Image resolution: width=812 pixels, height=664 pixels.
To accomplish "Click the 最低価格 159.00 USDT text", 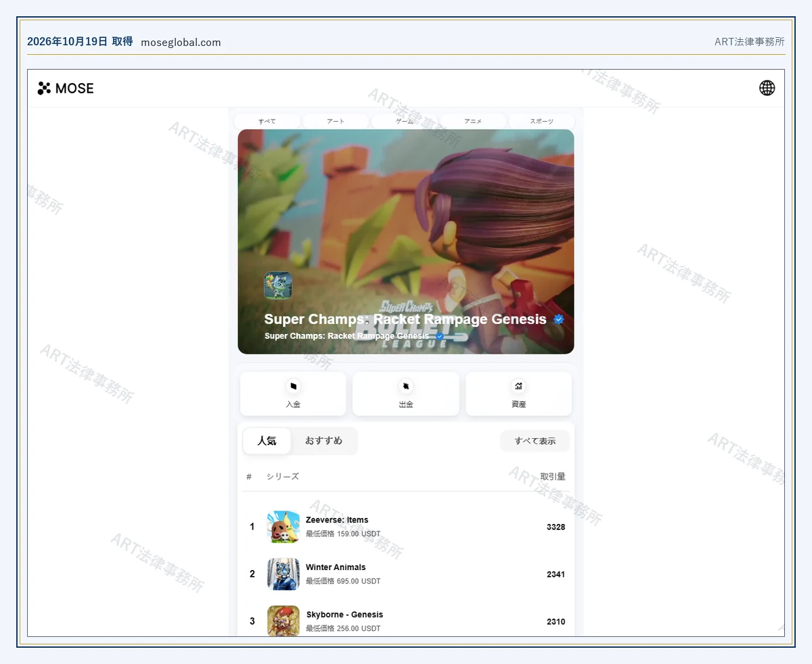I will [x=343, y=533].
